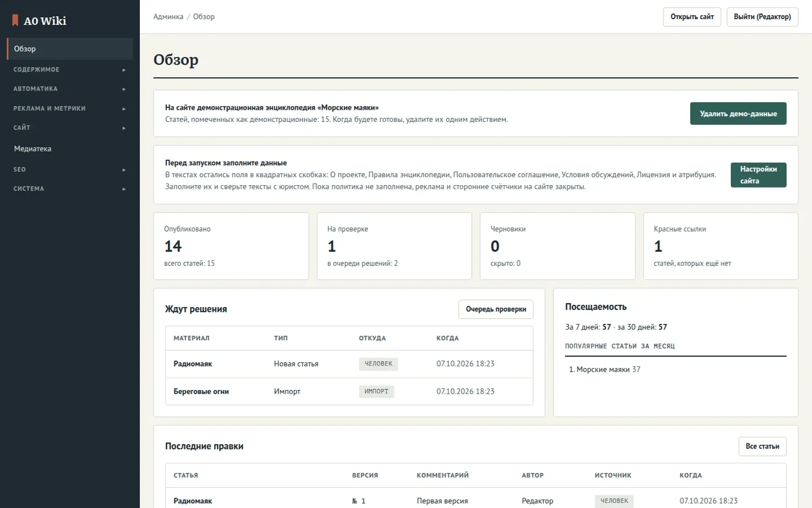
Task: Click the Открыть сайт button
Action: click(692, 17)
